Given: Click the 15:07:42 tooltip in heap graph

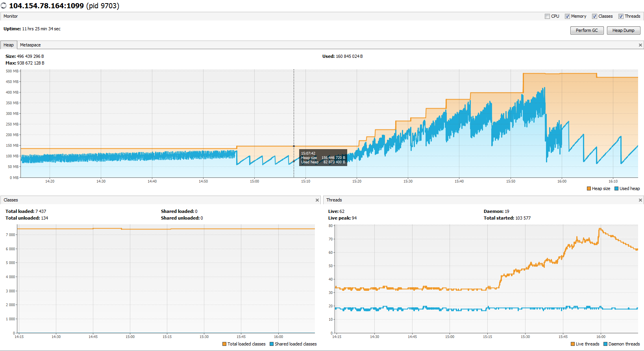Looking at the screenshot, I should coord(323,157).
